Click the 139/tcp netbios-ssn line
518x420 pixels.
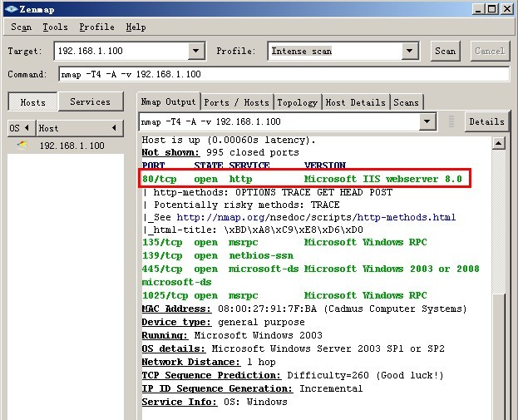point(218,255)
